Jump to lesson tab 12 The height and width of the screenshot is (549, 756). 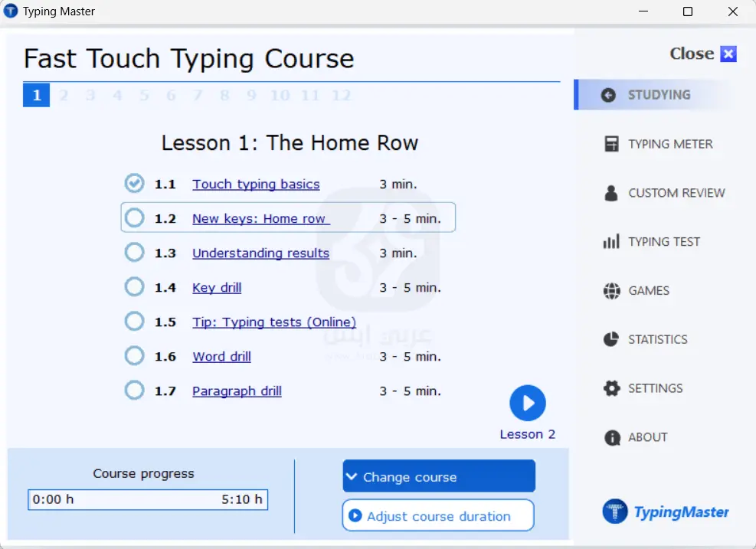click(x=341, y=96)
